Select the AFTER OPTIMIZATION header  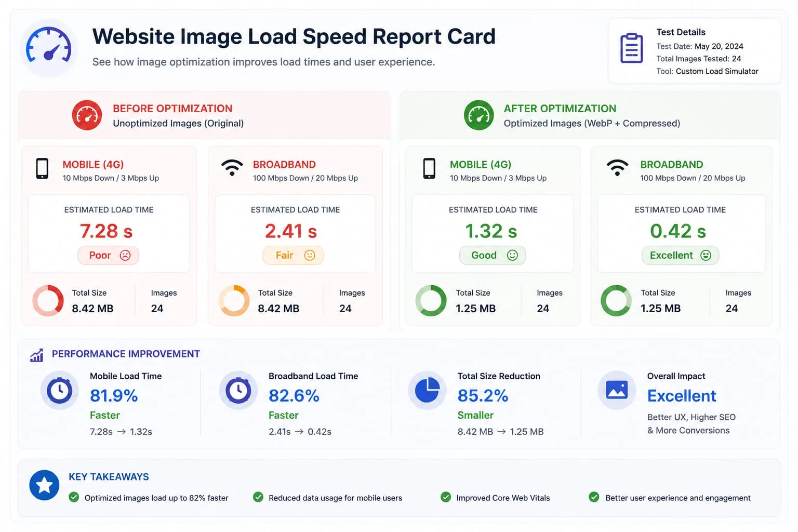coord(560,109)
